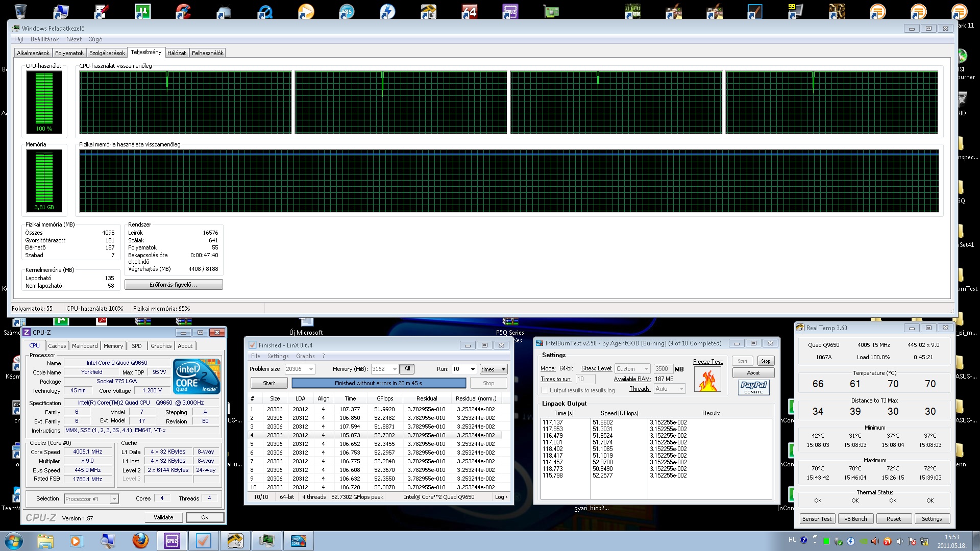Image resolution: width=980 pixels, height=551 pixels.
Task: Open the SPD tab in CPU-Z
Action: (x=137, y=346)
